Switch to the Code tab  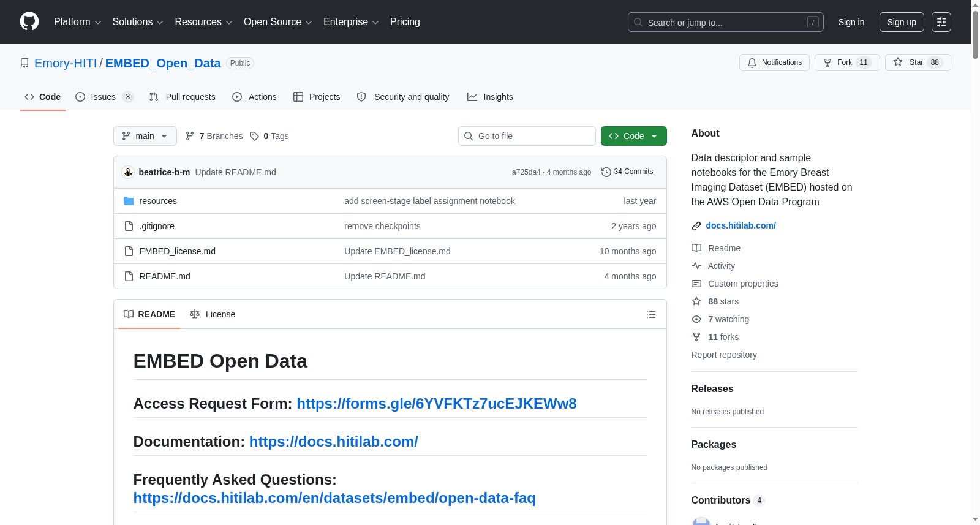click(x=43, y=97)
